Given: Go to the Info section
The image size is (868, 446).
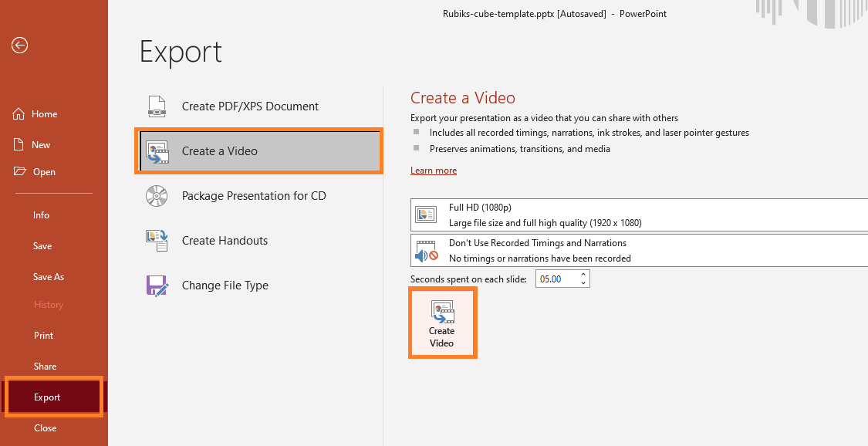Looking at the screenshot, I should click(x=41, y=215).
